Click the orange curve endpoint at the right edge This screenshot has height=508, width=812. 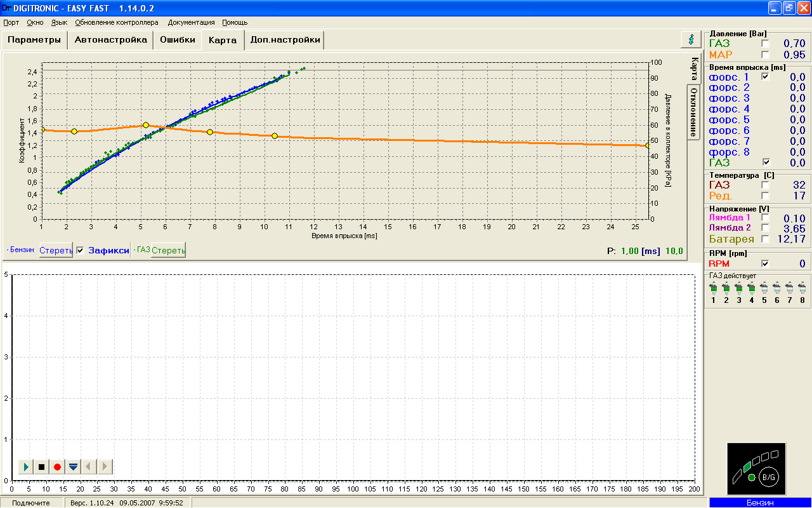point(647,145)
